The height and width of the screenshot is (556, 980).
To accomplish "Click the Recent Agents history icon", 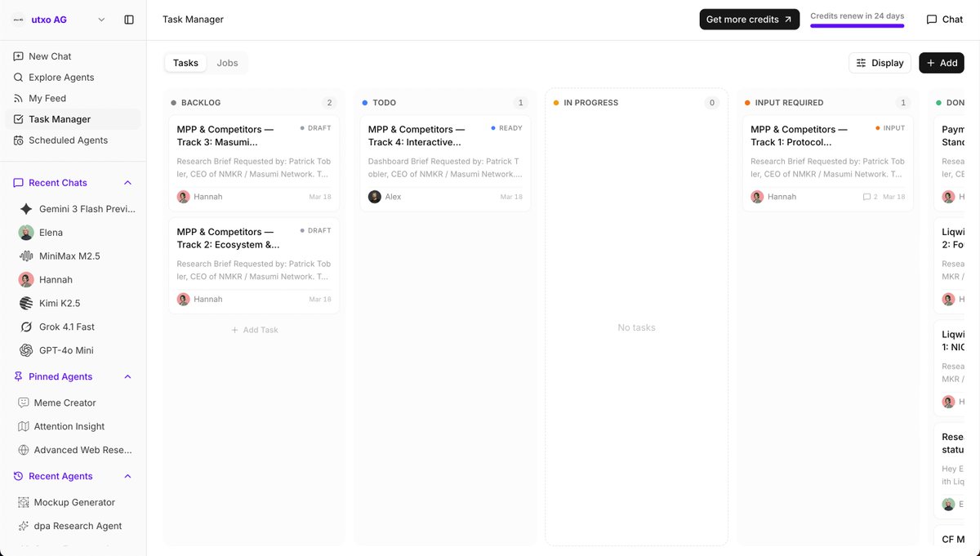I will [x=19, y=476].
